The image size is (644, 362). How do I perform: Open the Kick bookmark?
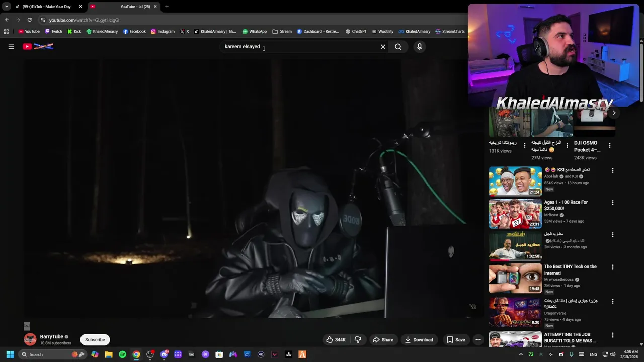[74, 31]
